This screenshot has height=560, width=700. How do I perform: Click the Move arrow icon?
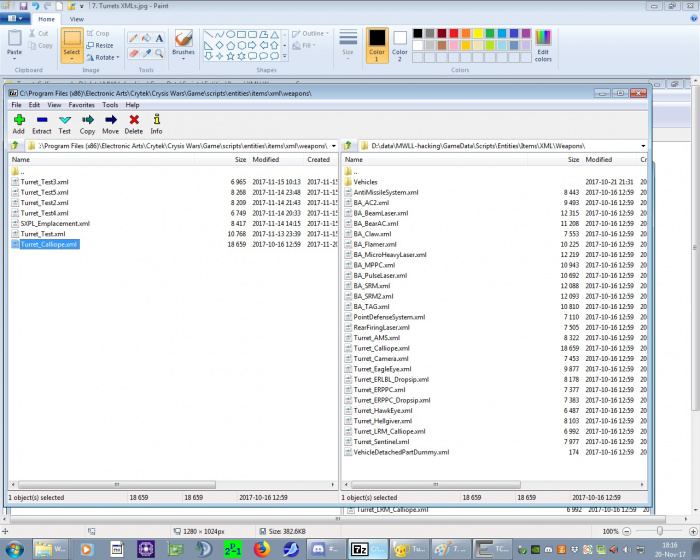pyautogui.click(x=110, y=123)
